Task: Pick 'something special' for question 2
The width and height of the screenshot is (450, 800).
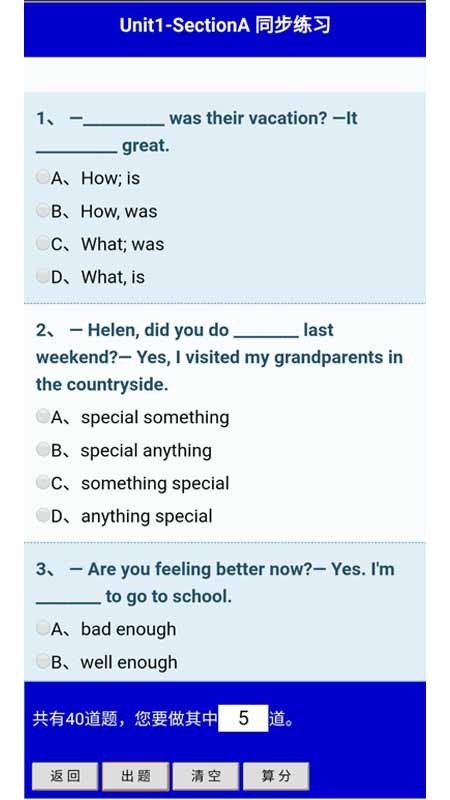Action: 43,482
